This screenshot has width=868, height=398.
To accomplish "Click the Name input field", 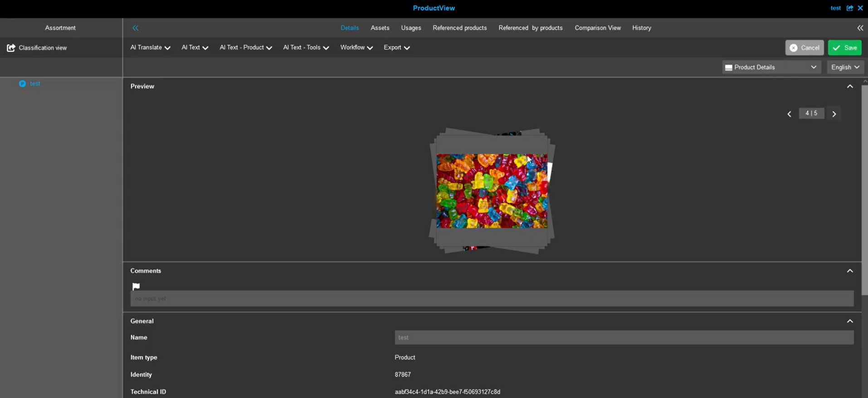I will 624,337.
